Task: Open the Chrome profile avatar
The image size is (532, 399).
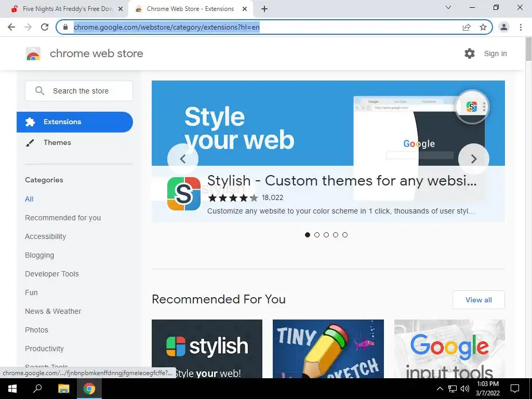Action: [x=504, y=27]
